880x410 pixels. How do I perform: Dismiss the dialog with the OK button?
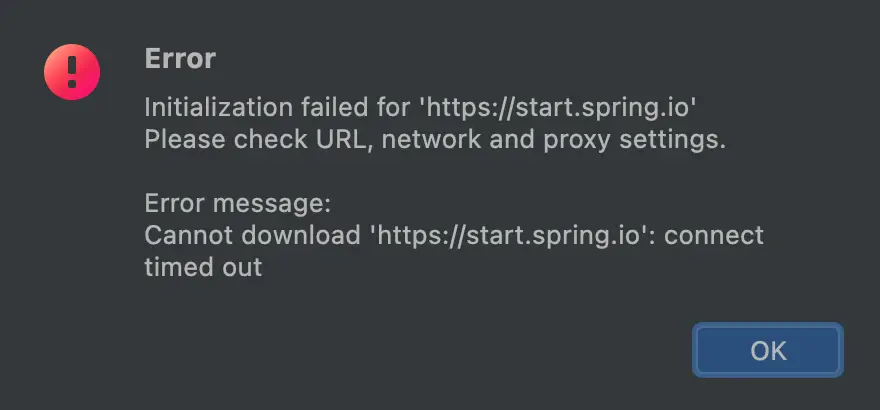[768, 350]
